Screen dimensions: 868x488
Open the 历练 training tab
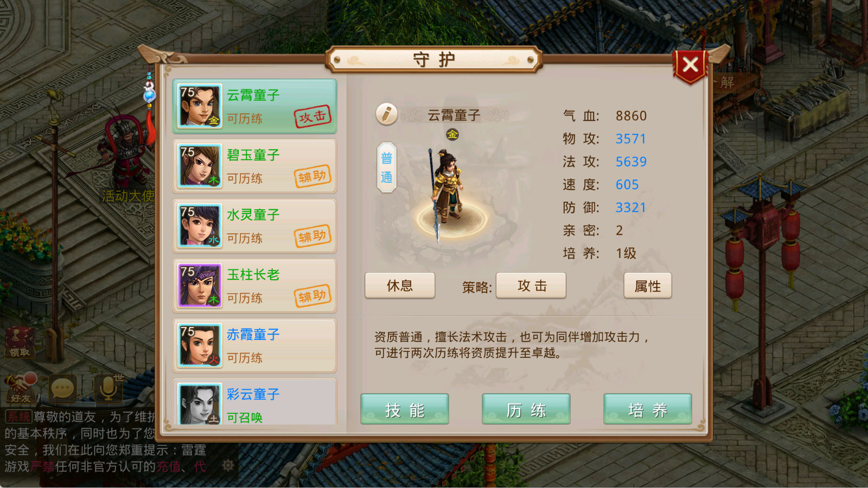coord(526,409)
